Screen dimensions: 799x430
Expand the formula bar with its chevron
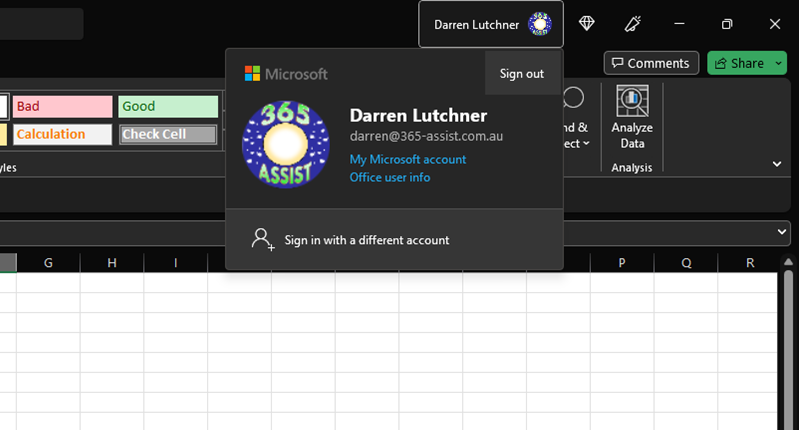tap(782, 232)
